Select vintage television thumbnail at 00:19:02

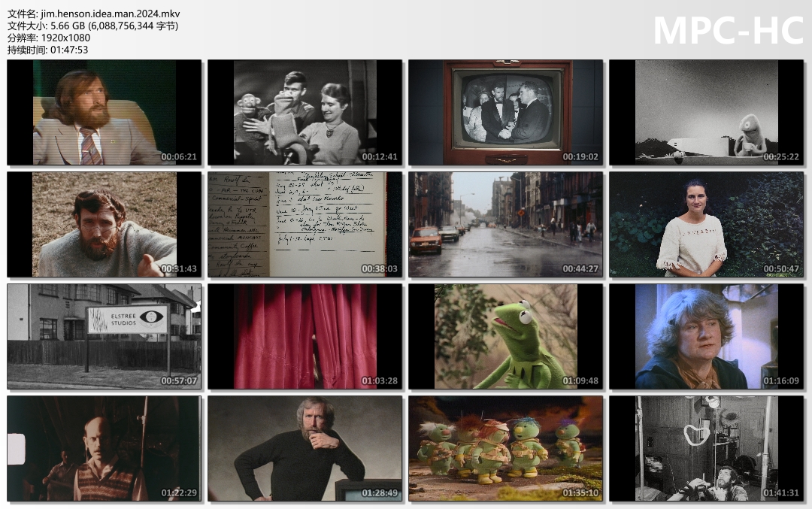coord(505,113)
